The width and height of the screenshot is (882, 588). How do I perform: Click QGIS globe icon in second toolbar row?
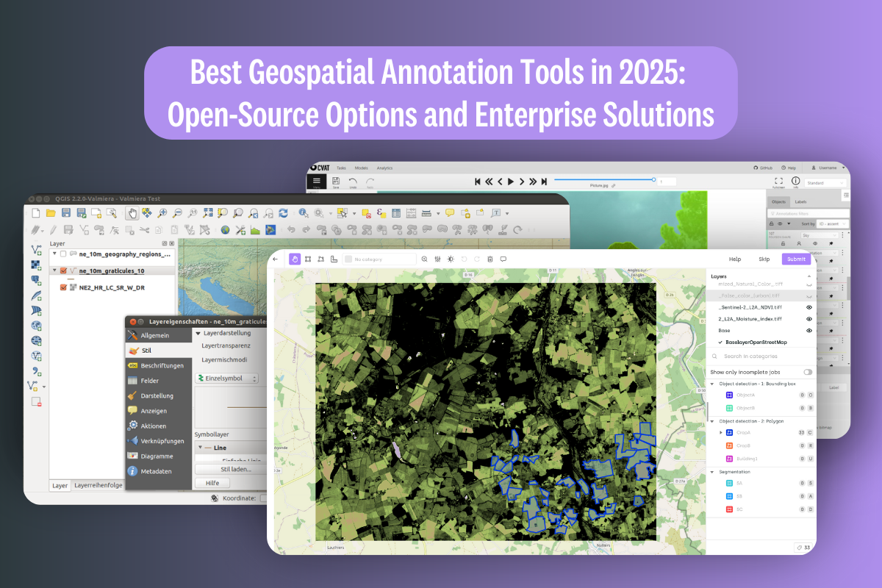pyautogui.click(x=224, y=230)
